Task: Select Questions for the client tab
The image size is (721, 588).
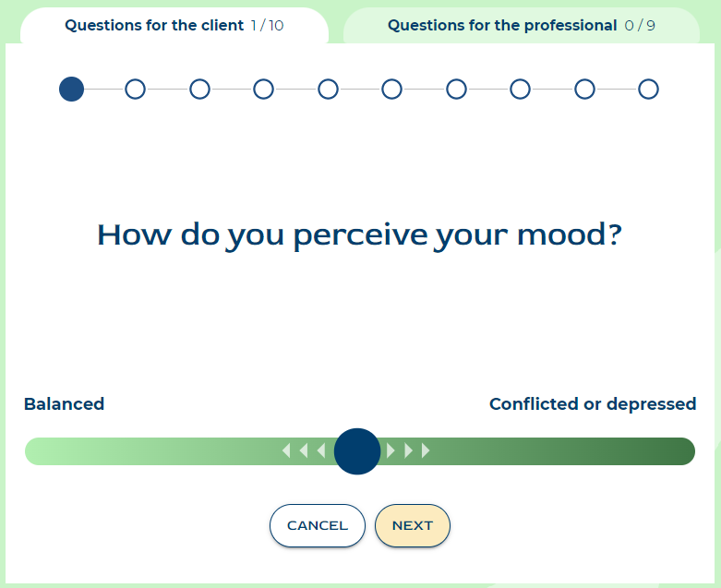Action: pyautogui.click(x=174, y=25)
